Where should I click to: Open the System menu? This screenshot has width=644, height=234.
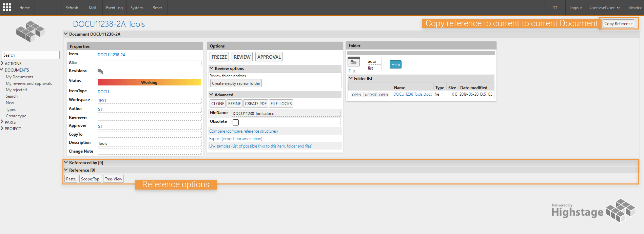pos(136,7)
